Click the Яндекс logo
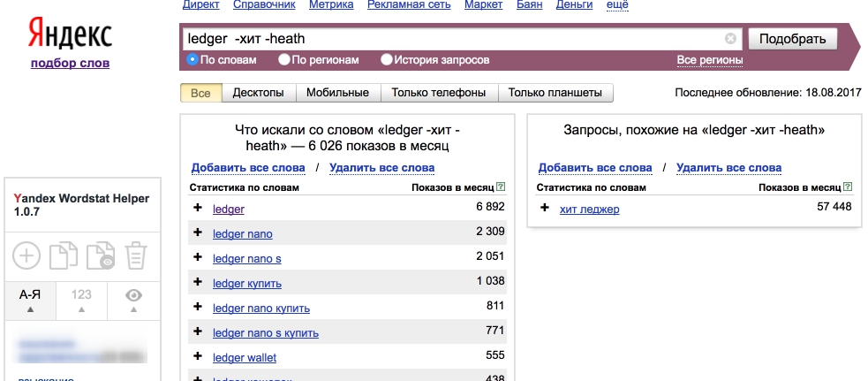Viewport: 868px width, 381px height. coord(70,34)
